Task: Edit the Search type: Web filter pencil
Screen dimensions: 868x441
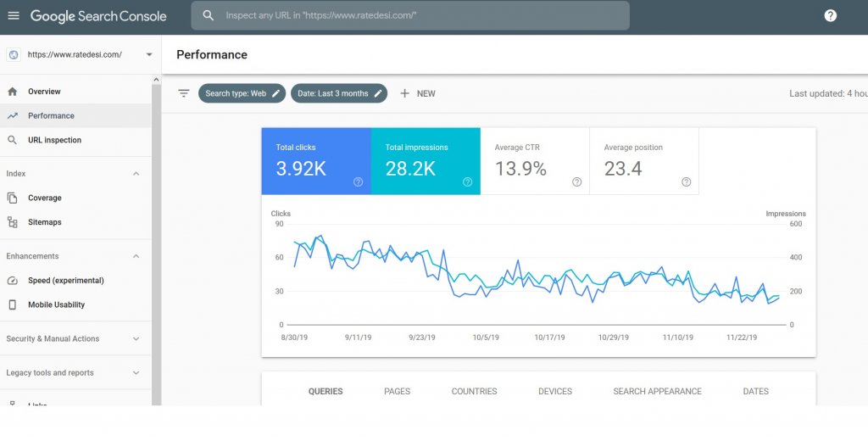Action: [x=275, y=93]
